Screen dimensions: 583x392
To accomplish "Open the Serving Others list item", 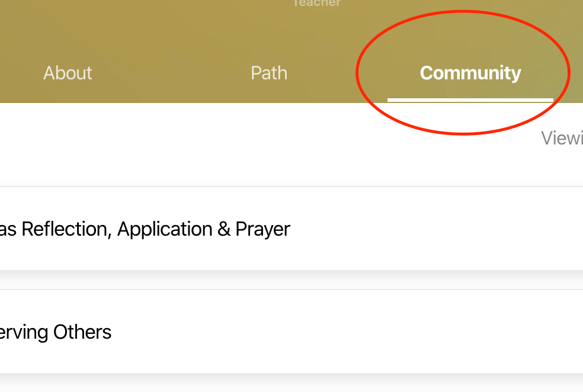I will pyautogui.click(x=56, y=332).
